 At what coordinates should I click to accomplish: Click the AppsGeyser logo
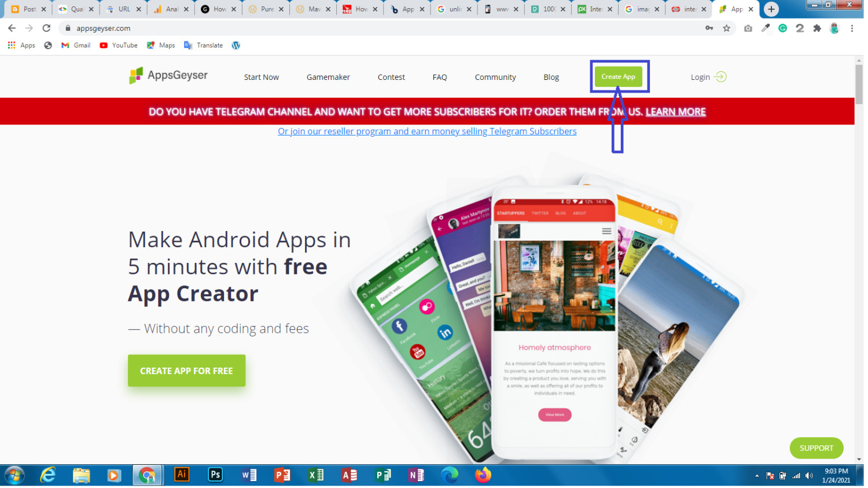(168, 75)
